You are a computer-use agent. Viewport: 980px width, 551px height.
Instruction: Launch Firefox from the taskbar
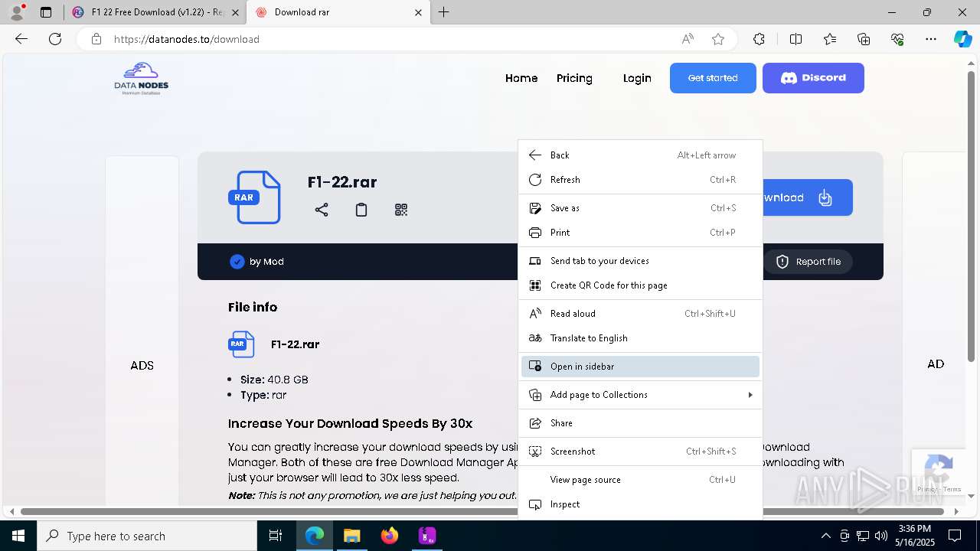[390, 536]
